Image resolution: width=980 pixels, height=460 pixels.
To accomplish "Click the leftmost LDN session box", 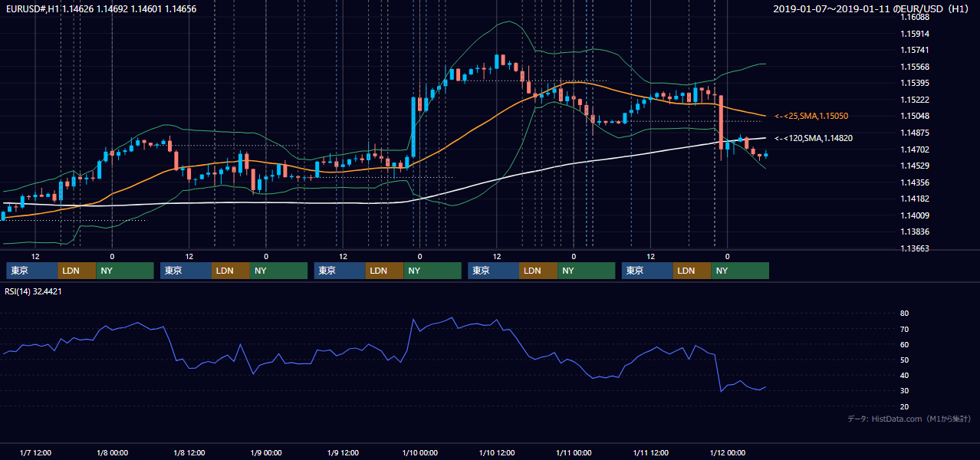I will [77, 271].
